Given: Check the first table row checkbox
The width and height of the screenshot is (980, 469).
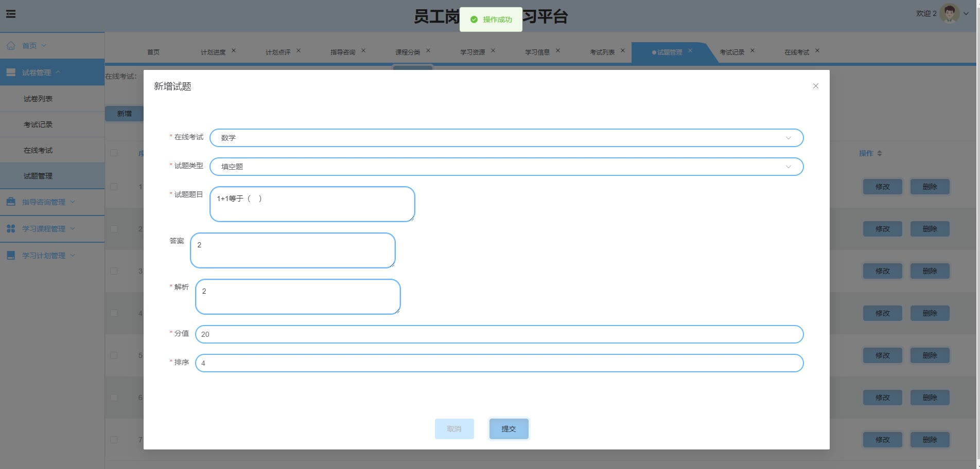Looking at the screenshot, I should tap(114, 187).
